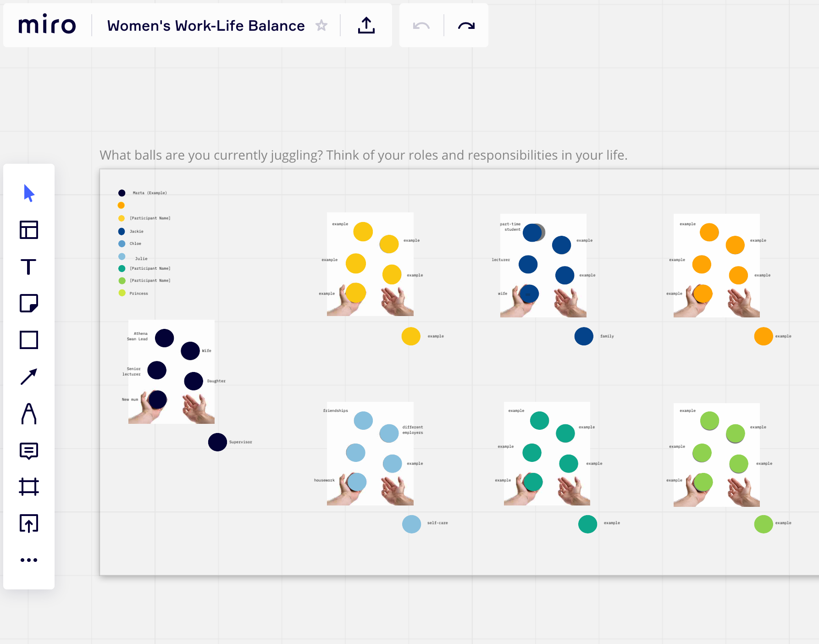Viewport: 819px width, 644px height.
Task: Select the comment tool
Action: tap(29, 450)
